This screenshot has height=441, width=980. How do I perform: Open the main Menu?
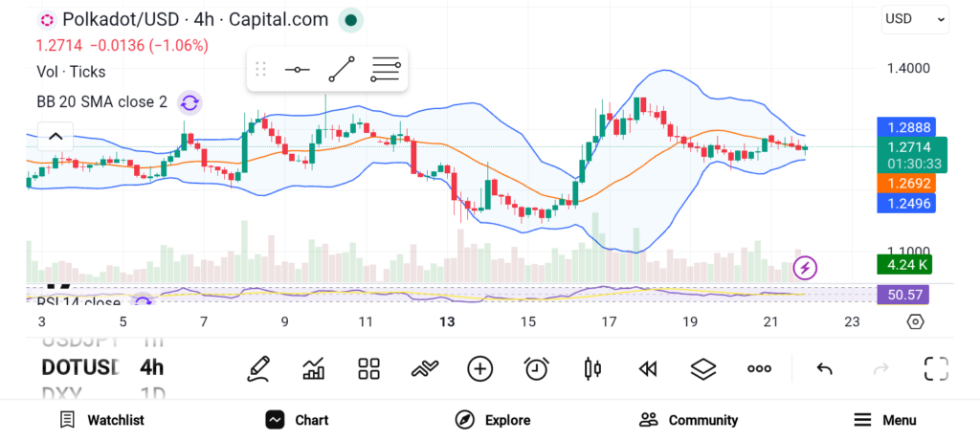[x=885, y=420]
